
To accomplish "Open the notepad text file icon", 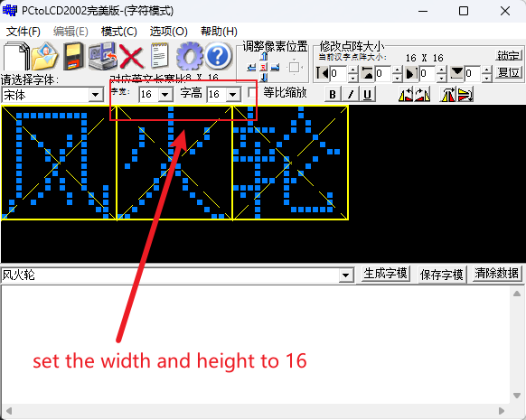I will (x=160, y=56).
